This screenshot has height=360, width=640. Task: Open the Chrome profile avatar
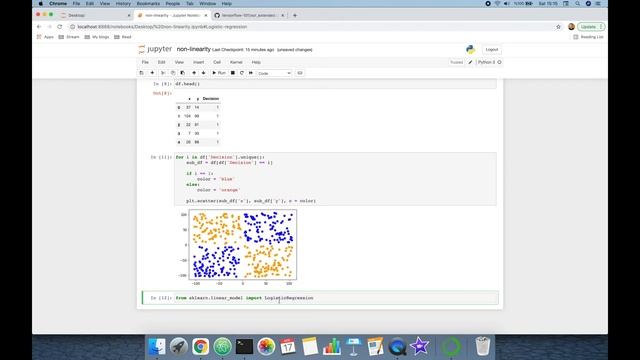coord(571,27)
